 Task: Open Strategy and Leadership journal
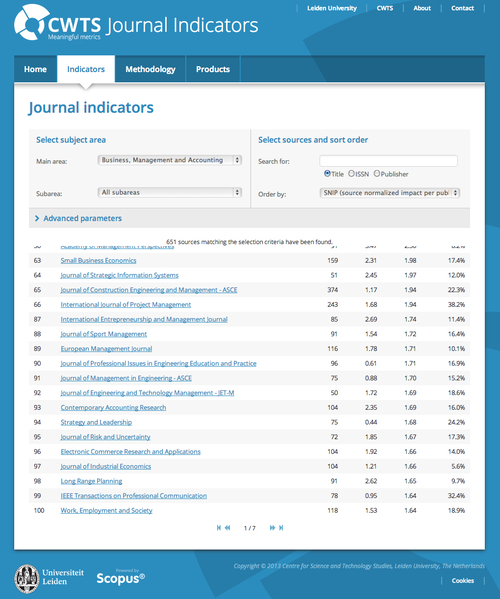(96, 422)
